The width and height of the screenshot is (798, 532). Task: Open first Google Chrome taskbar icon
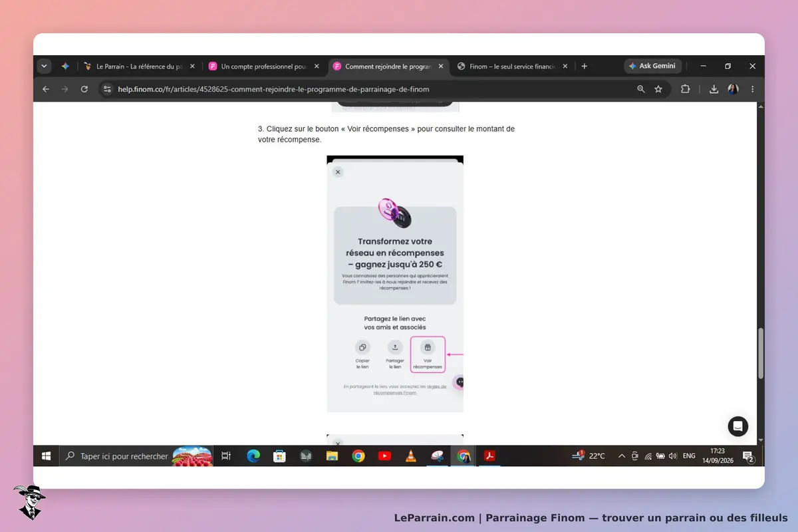[x=358, y=456]
